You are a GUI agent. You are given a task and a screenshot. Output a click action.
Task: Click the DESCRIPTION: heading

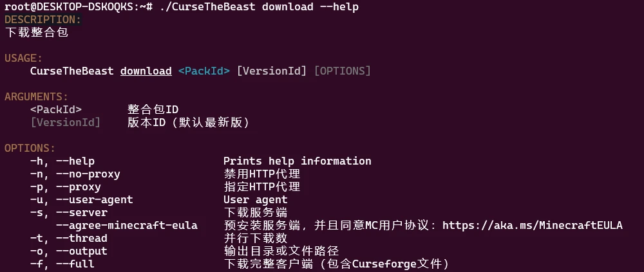(x=43, y=20)
